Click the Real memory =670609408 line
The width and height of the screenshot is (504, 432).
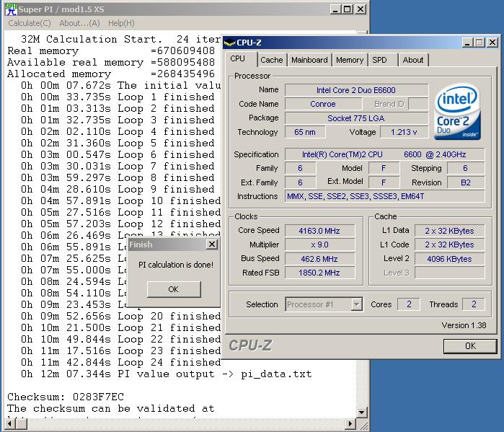pos(111,50)
